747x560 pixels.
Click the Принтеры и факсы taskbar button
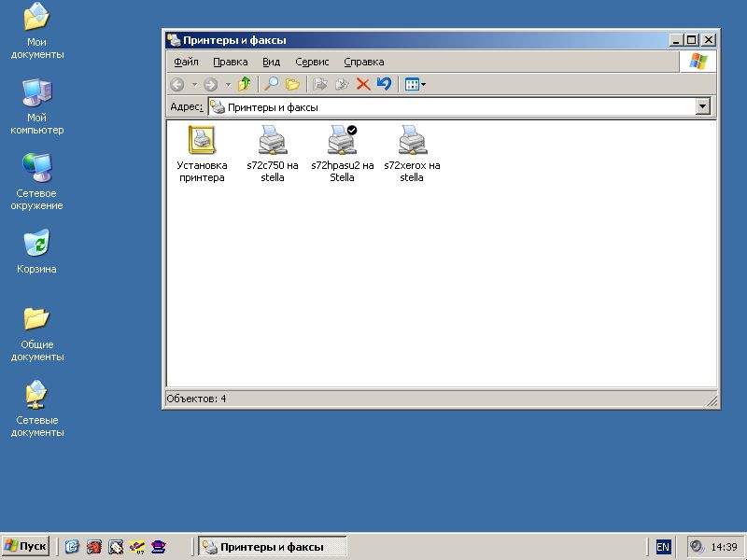click(272, 546)
